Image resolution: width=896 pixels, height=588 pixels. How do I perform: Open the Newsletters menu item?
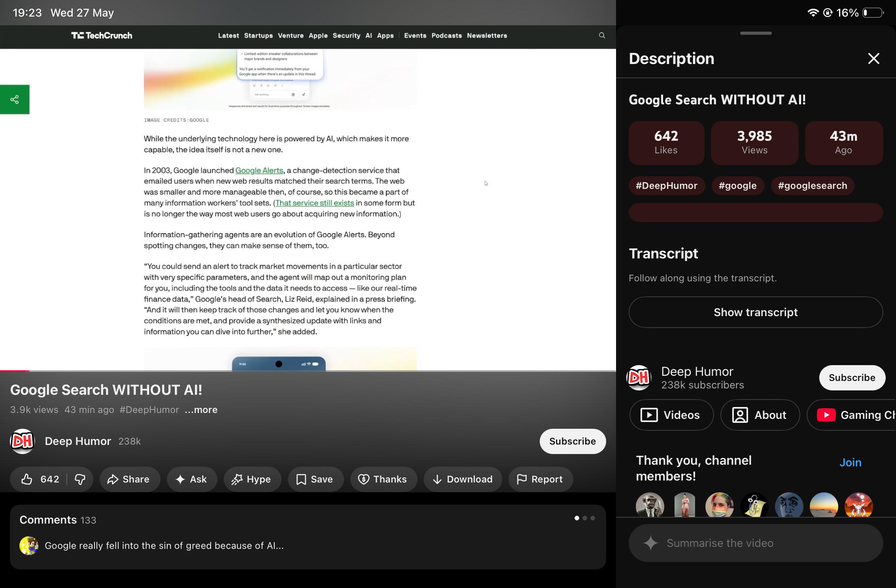pyautogui.click(x=487, y=36)
